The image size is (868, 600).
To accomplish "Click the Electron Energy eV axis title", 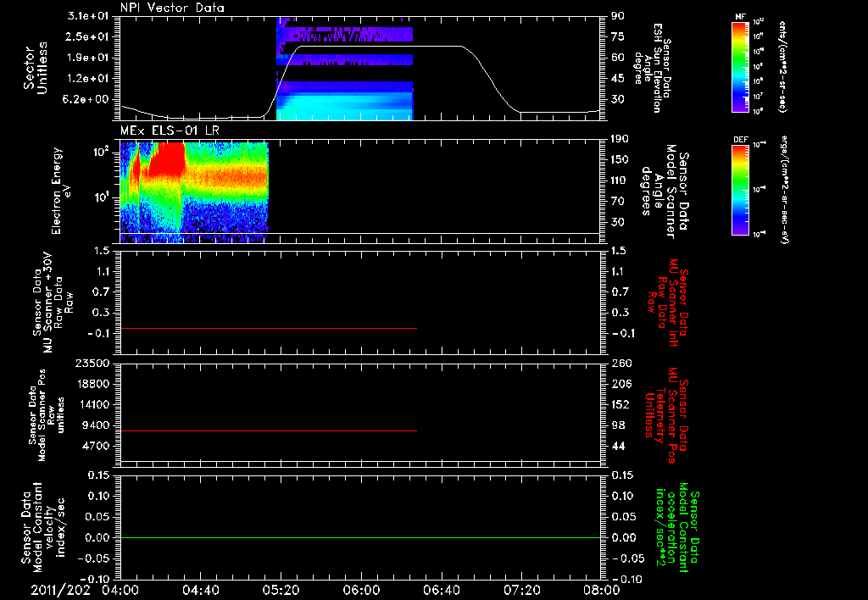I will click(61, 191).
